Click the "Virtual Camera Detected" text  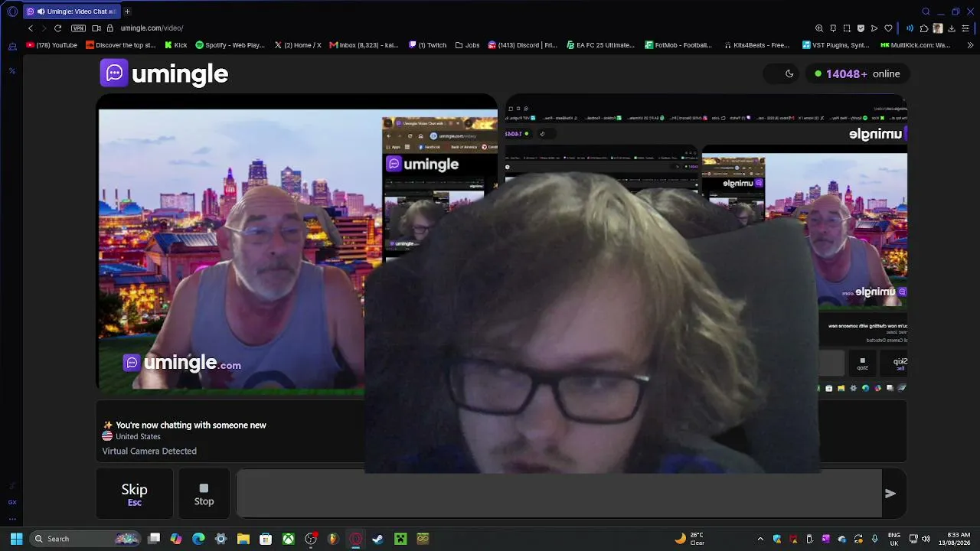(149, 451)
